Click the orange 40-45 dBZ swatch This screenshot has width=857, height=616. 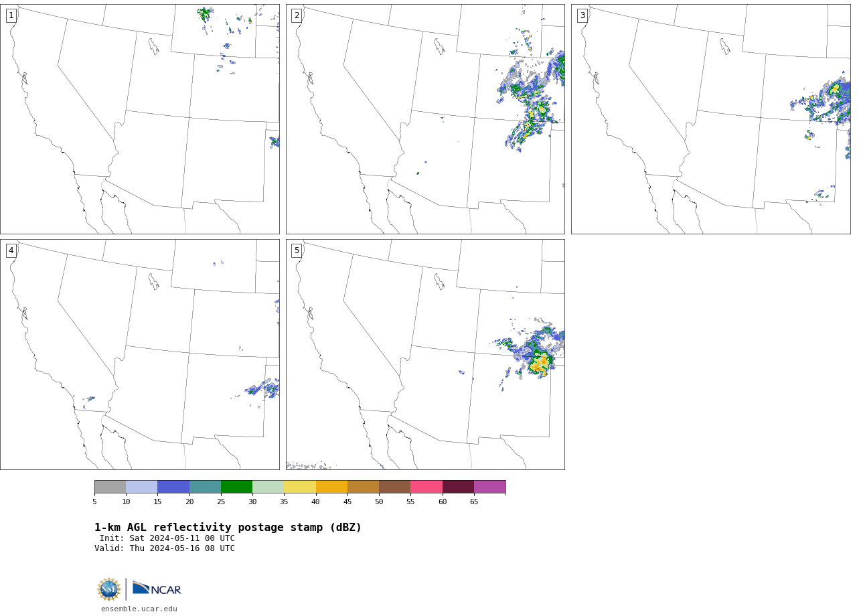pyautogui.click(x=331, y=487)
